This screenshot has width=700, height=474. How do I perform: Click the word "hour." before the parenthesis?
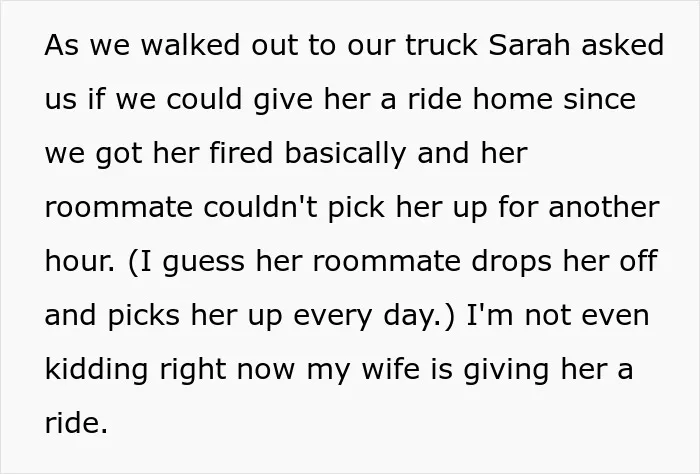[79, 261]
